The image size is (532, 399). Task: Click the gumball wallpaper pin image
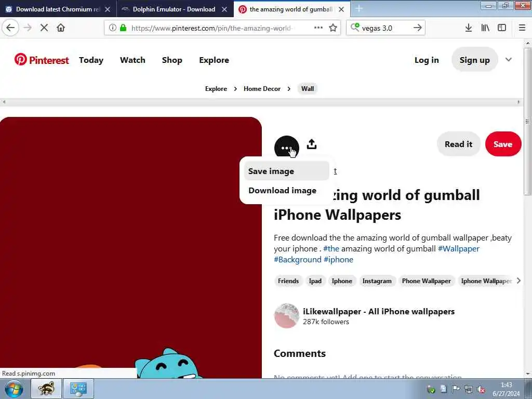coord(130,248)
